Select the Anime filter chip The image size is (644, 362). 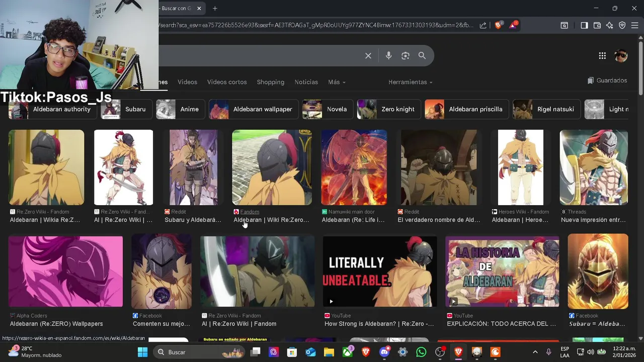pyautogui.click(x=180, y=109)
